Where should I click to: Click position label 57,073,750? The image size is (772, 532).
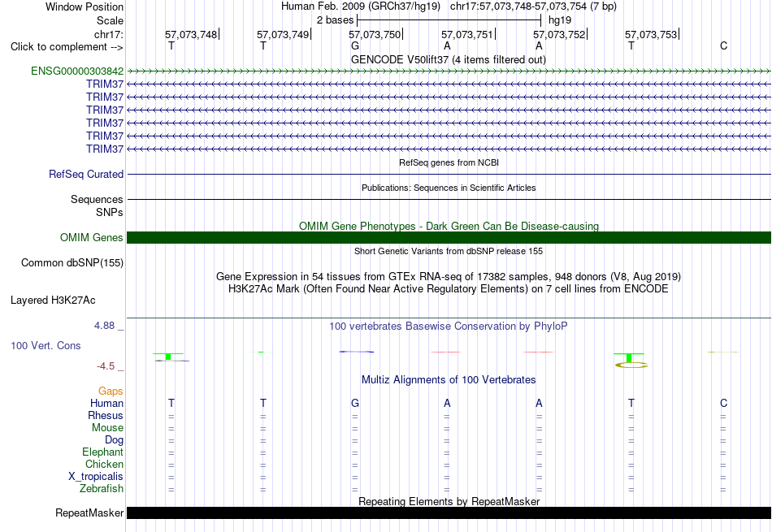(x=375, y=34)
